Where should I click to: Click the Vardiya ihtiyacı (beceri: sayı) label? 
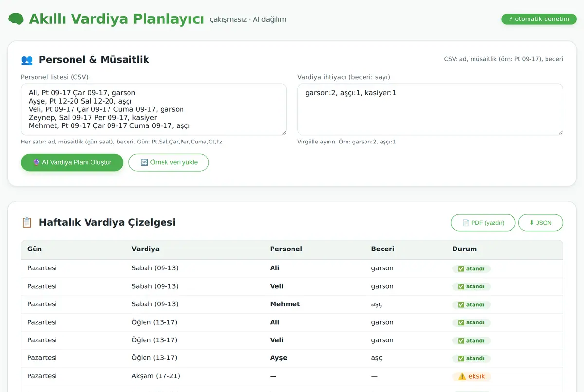click(x=344, y=77)
